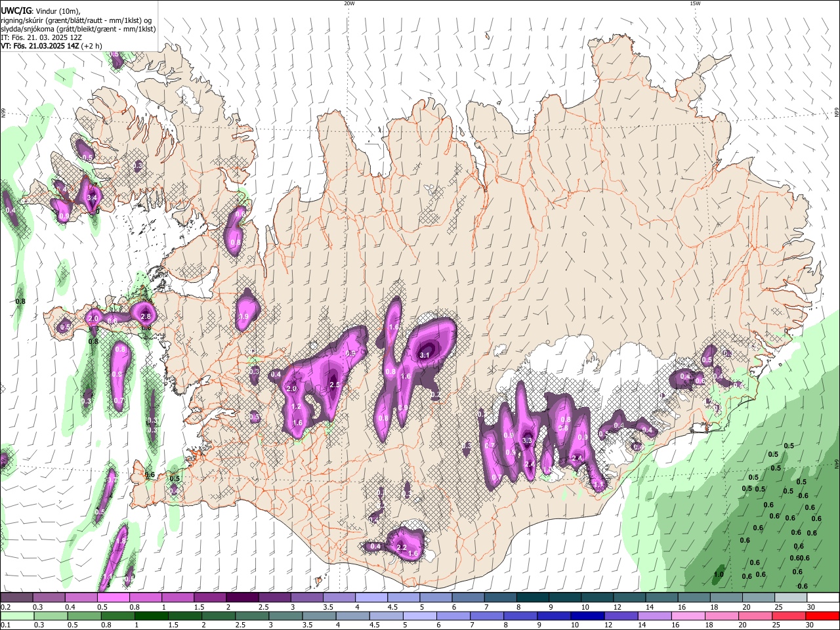This screenshot has width=840, height=630.
Task: Select the "VT: Fös. 21.03.2025 14Z" valid time
Action: (x=40, y=46)
